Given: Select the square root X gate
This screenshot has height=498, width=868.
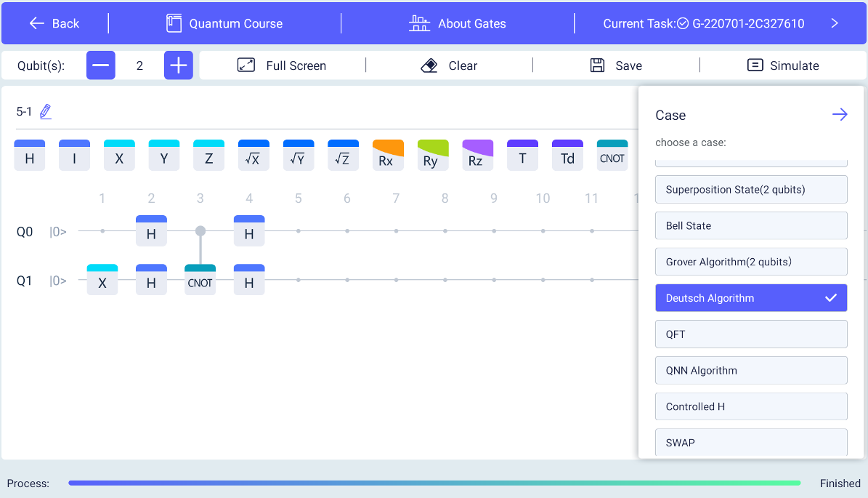Looking at the screenshot, I should tap(253, 155).
